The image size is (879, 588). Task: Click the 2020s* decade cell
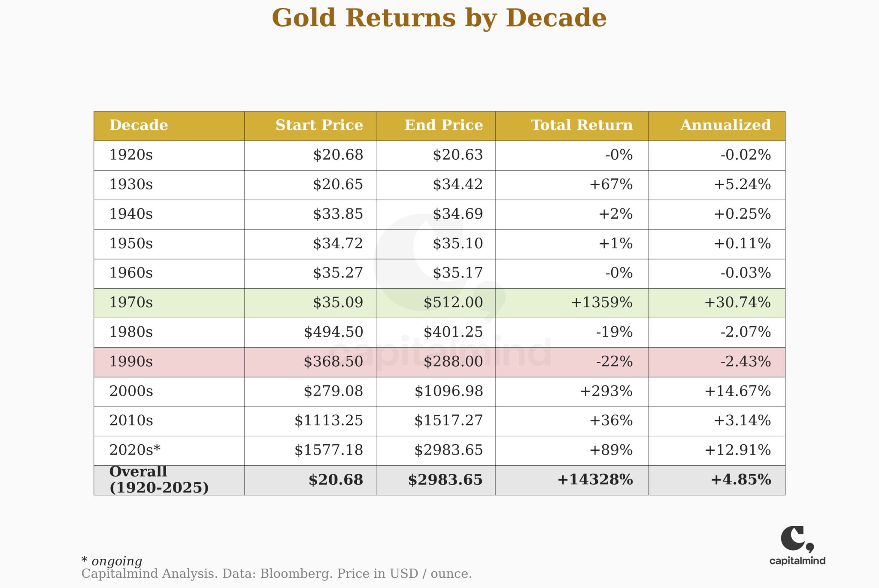click(x=135, y=450)
